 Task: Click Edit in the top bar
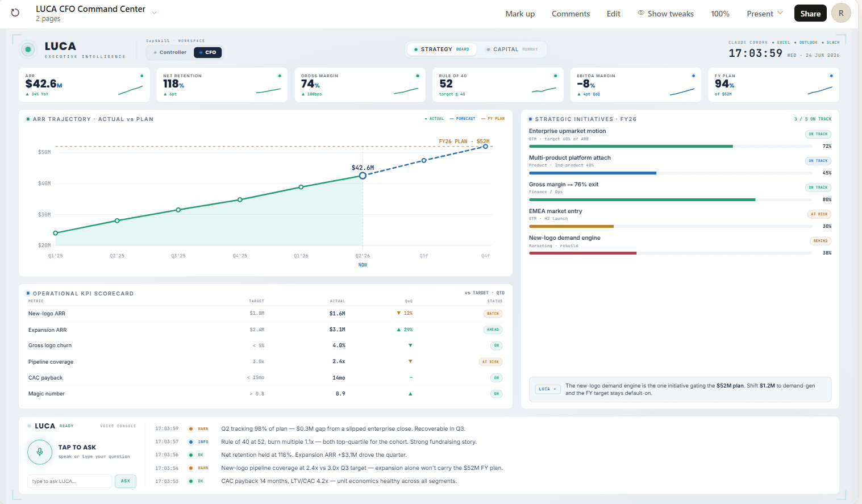tap(613, 14)
